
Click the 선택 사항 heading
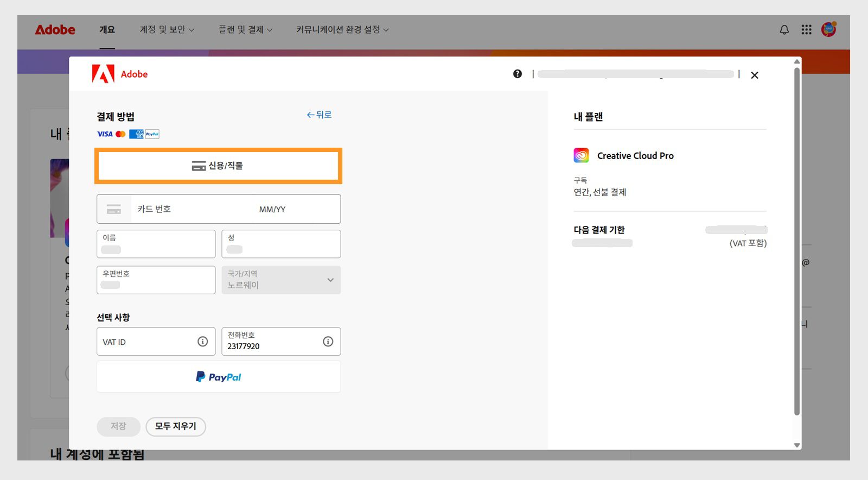click(113, 317)
